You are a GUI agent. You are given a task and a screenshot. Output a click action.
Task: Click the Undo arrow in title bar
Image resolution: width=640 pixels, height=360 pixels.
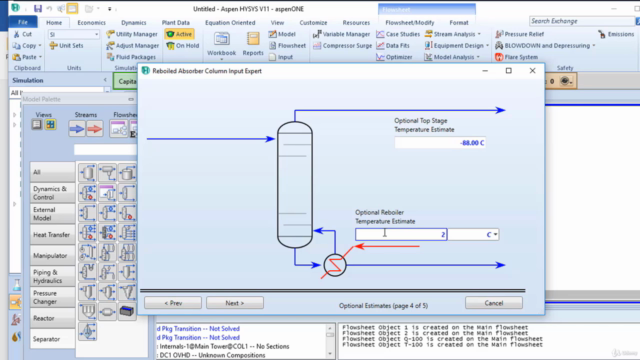(49, 9)
